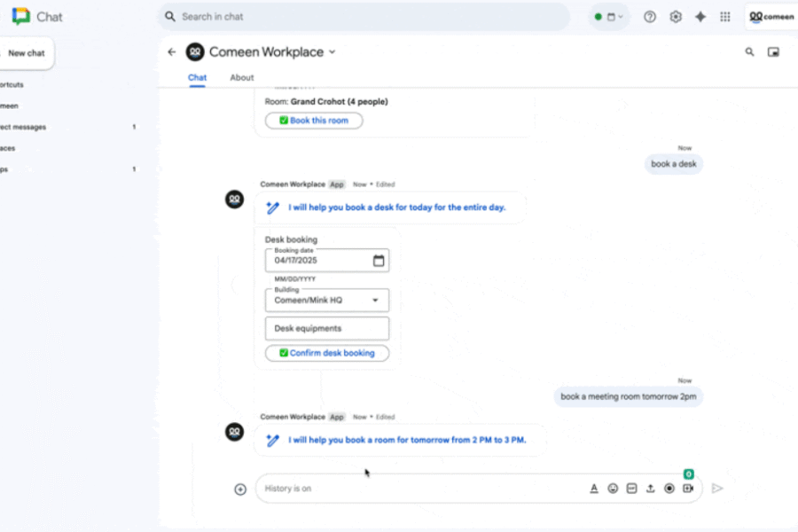Open the Shortcuts section in sidebar
The width and height of the screenshot is (798, 532).
click(x=12, y=84)
